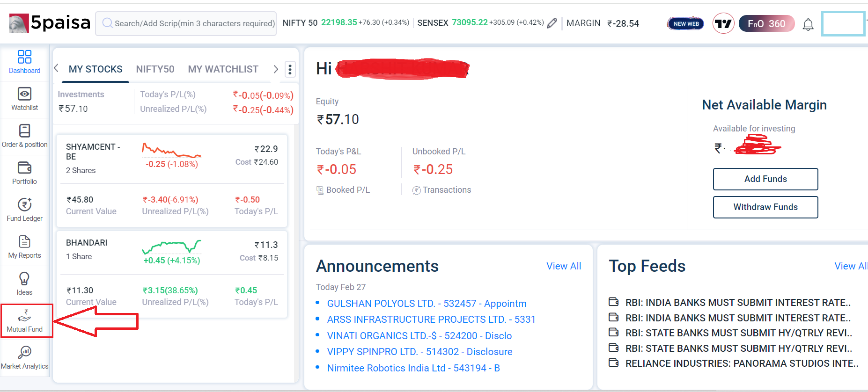Click the Add Funds button
The height and width of the screenshot is (392, 868).
coord(765,179)
